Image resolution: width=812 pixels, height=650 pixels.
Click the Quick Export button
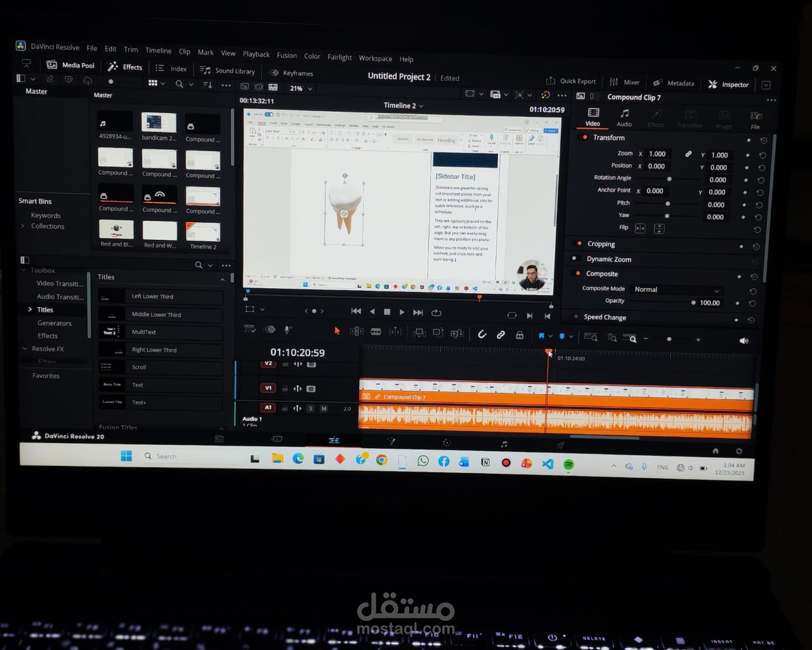pyautogui.click(x=571, y=81)
